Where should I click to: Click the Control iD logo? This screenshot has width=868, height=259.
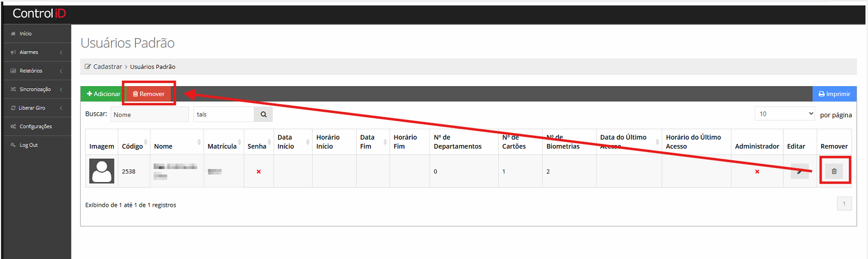click(x=39, y=14)
